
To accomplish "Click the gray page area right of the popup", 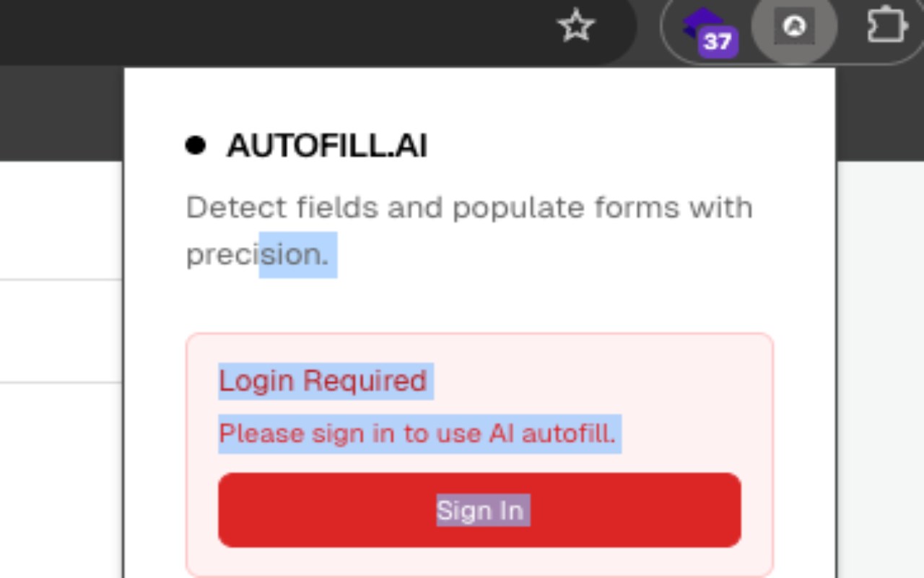I will point(881,361).
